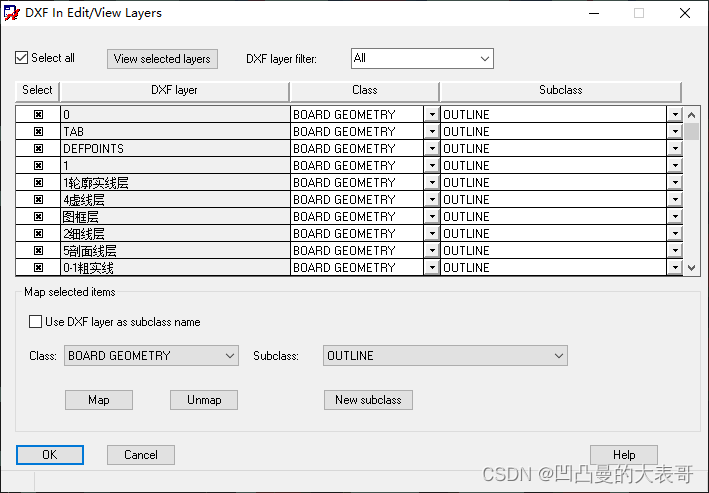The image size is (709, 493).
Task: Open Class dropdown for layer 1 row
Action: (x=432, y=166)
